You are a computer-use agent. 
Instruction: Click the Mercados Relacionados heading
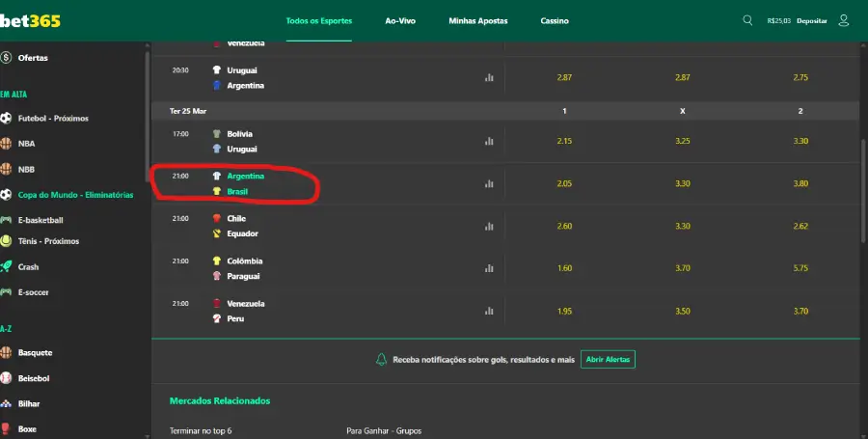click(x=220, y=400)
